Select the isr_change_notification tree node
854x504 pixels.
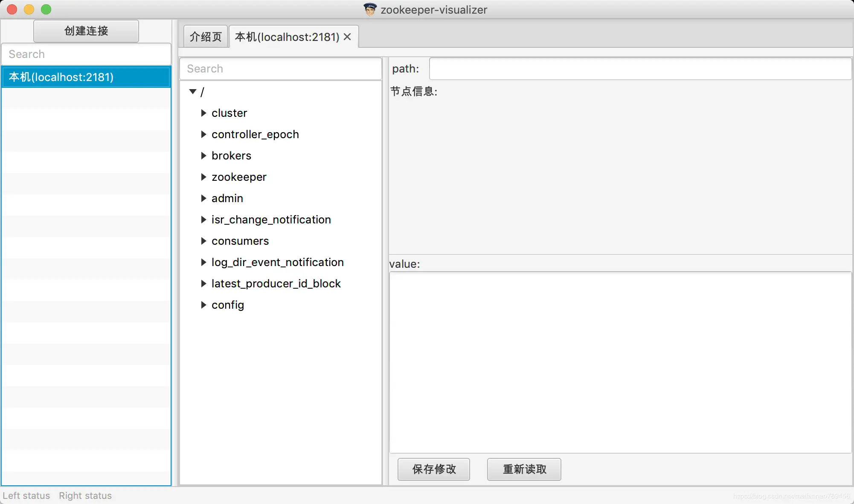click(x=271, y=220)
